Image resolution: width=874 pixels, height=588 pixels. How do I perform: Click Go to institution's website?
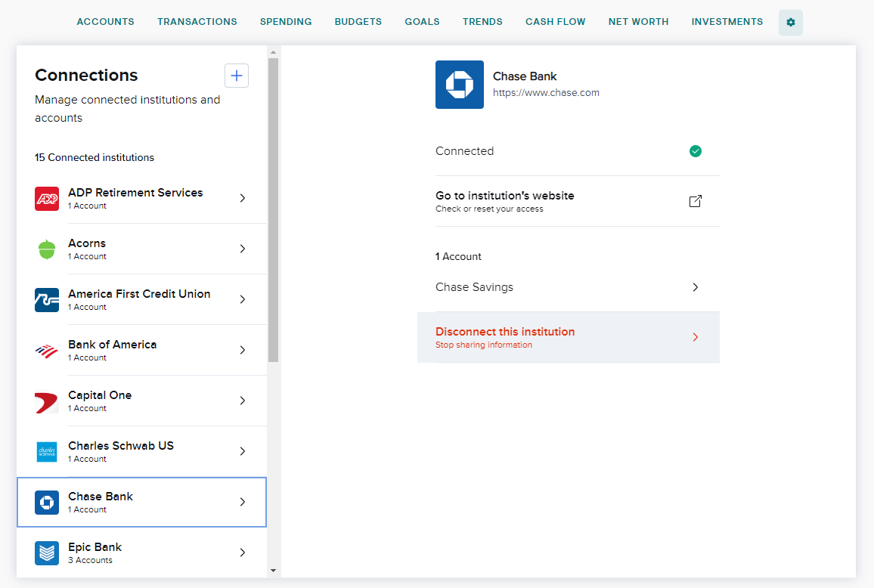click(x=578, y=201)
